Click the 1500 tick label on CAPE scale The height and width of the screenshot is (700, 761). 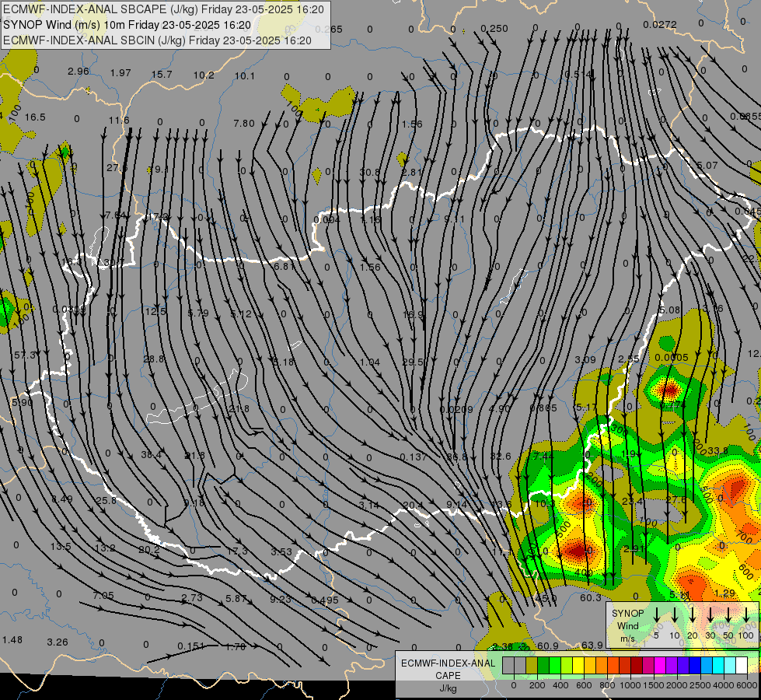[x=654, y=685]
